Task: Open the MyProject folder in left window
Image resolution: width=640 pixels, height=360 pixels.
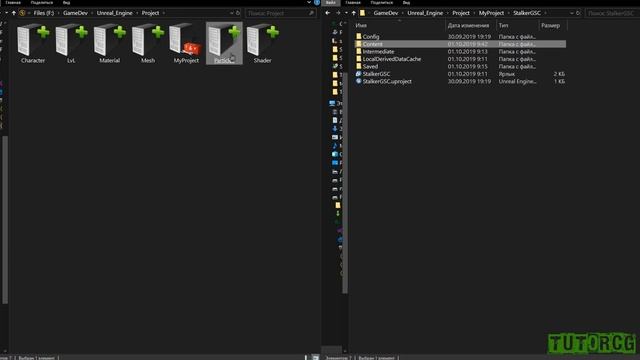Action: pyautogui.click(x=186, y=43)
